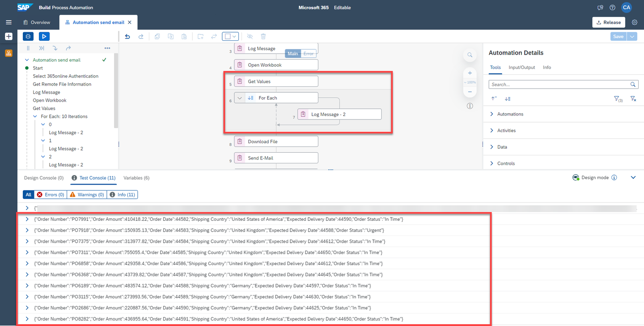644x326 pixels.
Task: Click the collapse-all icon in Tools panel
Action: click(494, 99)
